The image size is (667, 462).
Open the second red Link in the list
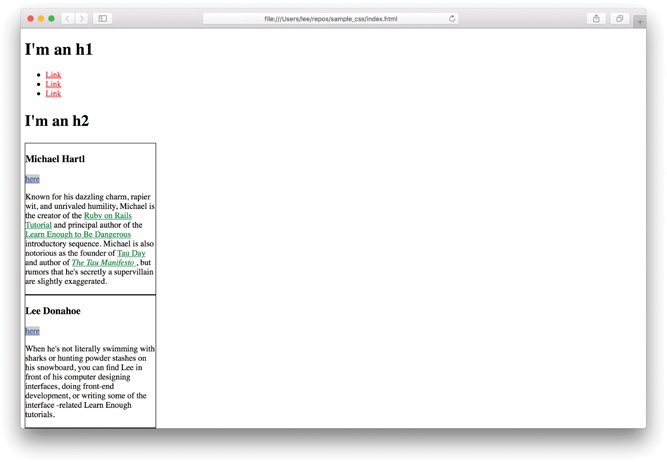coord(53,84)
